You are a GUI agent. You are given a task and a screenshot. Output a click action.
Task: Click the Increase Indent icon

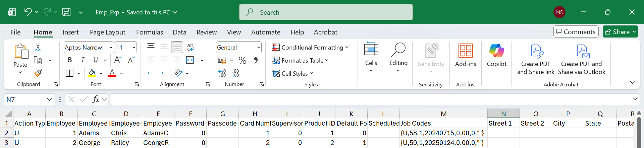click(x=164, y=73)
